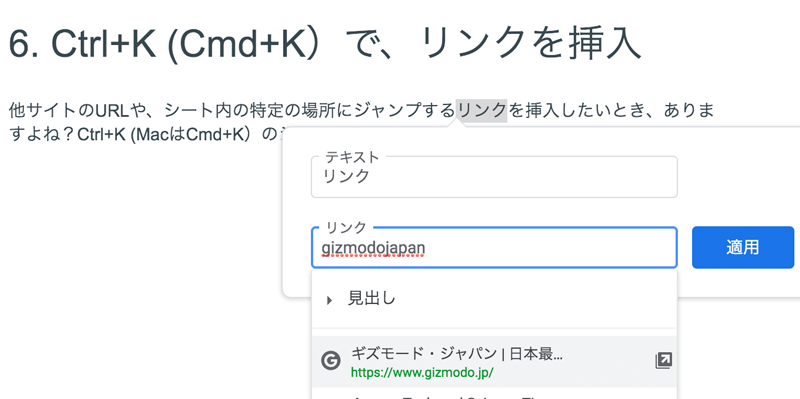The height and width of the screenshot is (399, 800).
Task: Click the highlighted リンク word in the paragraph
Action: click(x=481, y=110)
